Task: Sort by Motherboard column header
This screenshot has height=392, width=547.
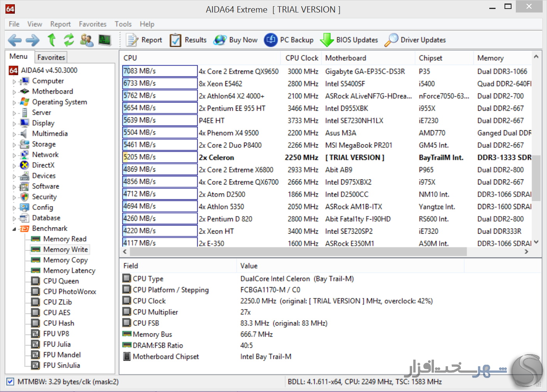Action: click(368, 58)
